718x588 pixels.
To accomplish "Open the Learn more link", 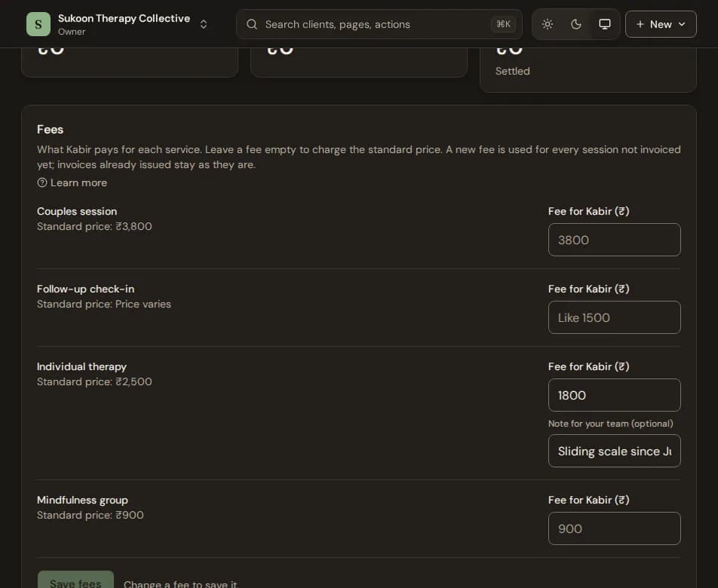I will click(72, 182).
